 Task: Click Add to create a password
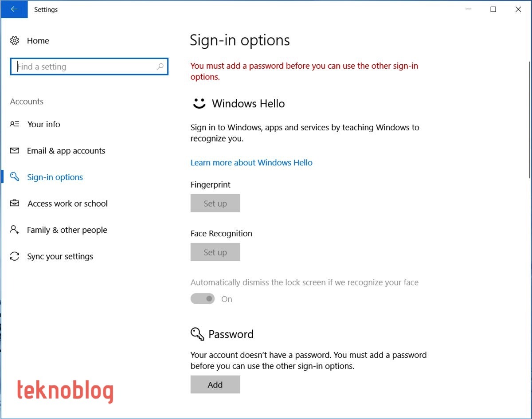[215, 384]
